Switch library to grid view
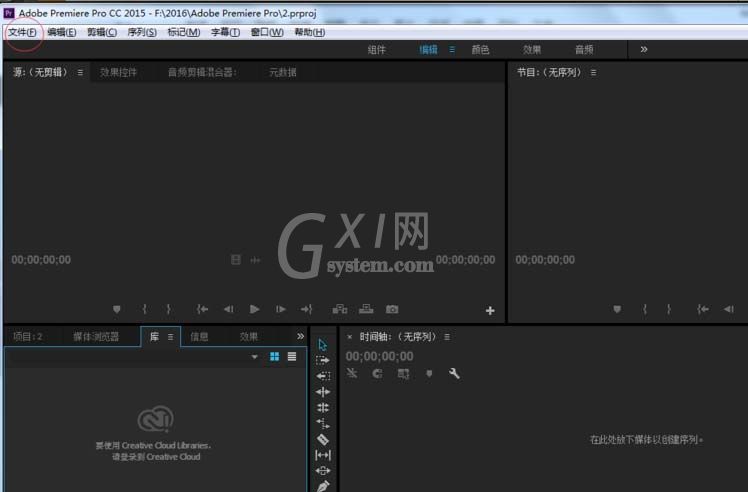748x492 pixels. point(274,356)
